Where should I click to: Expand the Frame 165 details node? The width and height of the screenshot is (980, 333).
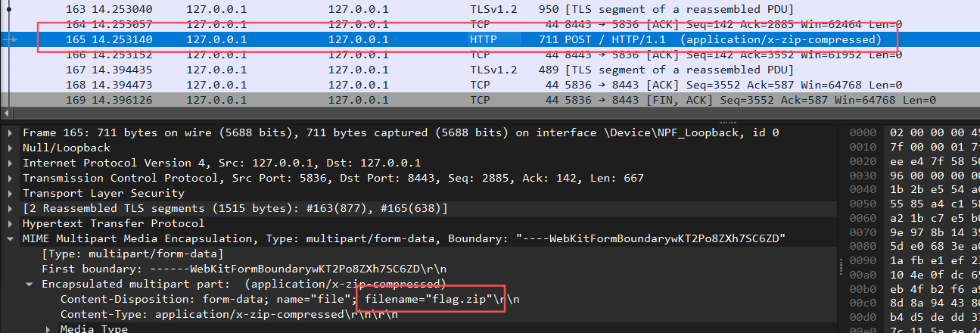10,132
